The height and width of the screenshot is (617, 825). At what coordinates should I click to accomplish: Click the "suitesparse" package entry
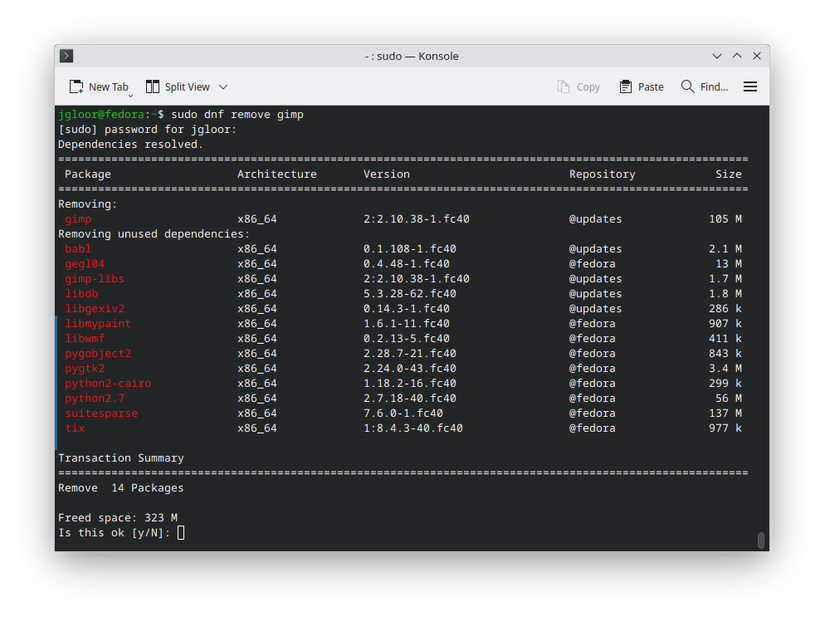[x=101, y=413]
